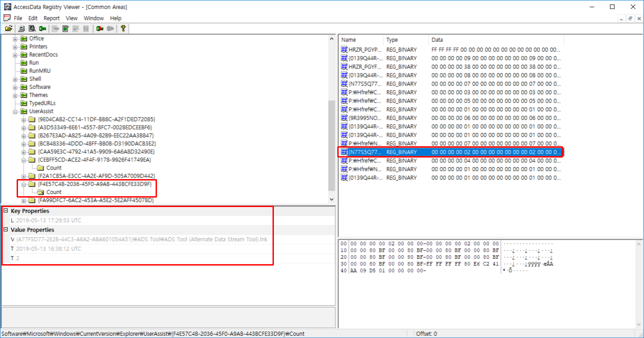Click the binary value icon beside HRZR_PGYP
The image size is (644, 338).
click(344, 50)
